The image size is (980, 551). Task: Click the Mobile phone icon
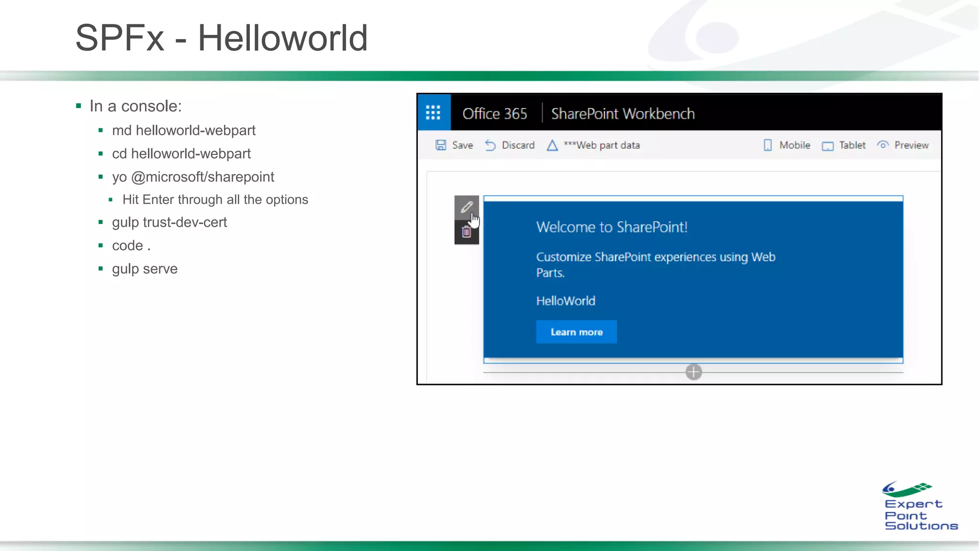click(768, 145)
